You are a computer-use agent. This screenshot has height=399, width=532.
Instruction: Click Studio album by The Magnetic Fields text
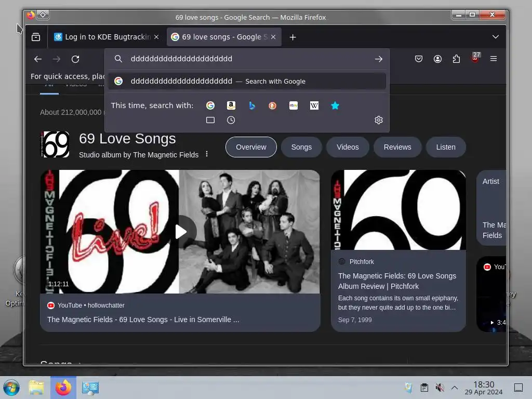pos(139,155)
